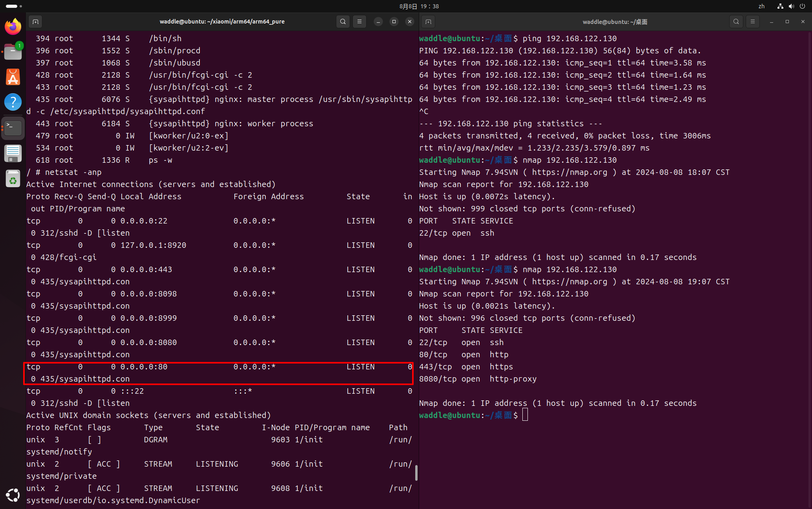
Task: Click the netstat -anp command text
Action: coord(73,172)
